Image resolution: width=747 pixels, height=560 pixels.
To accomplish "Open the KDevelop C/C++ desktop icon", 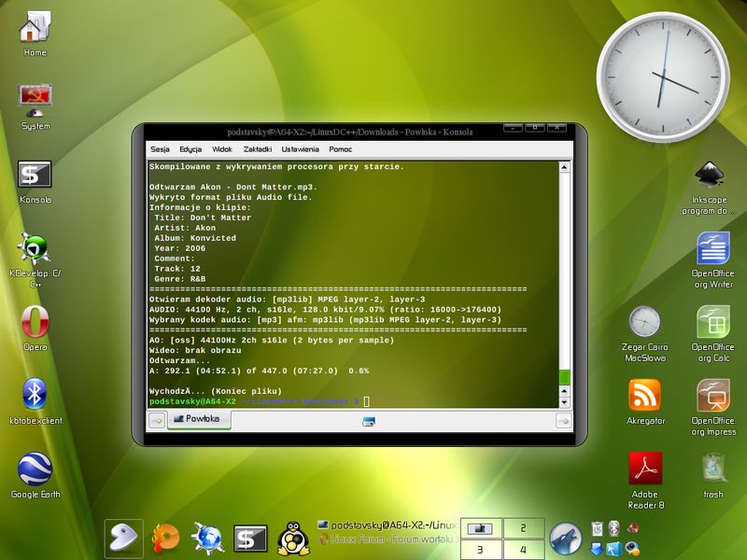I will click(x=35, y=259).
